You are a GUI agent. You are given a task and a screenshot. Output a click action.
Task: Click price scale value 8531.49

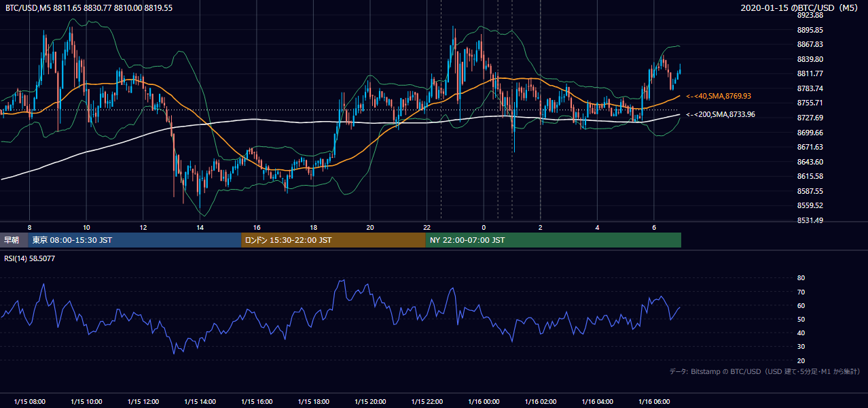coord(810,220)
